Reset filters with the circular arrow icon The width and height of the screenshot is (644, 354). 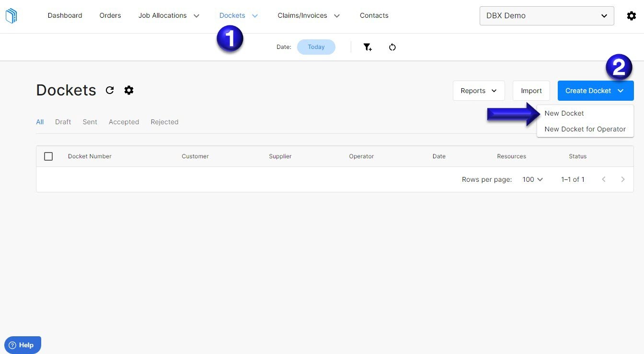click(392, 47)
